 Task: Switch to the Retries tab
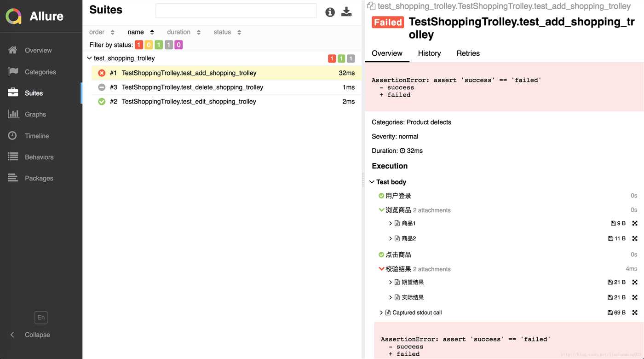468,53
